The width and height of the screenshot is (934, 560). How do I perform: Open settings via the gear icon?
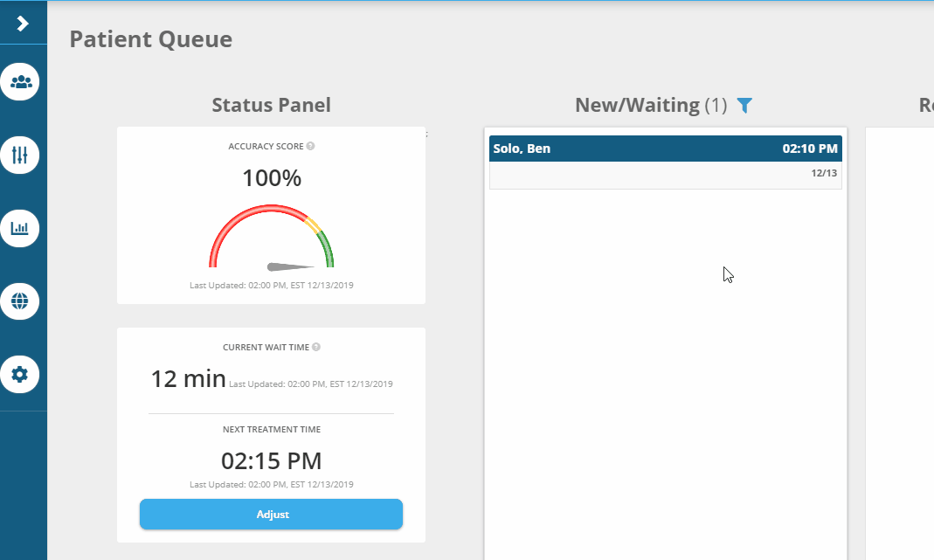[x=20, y=375]
